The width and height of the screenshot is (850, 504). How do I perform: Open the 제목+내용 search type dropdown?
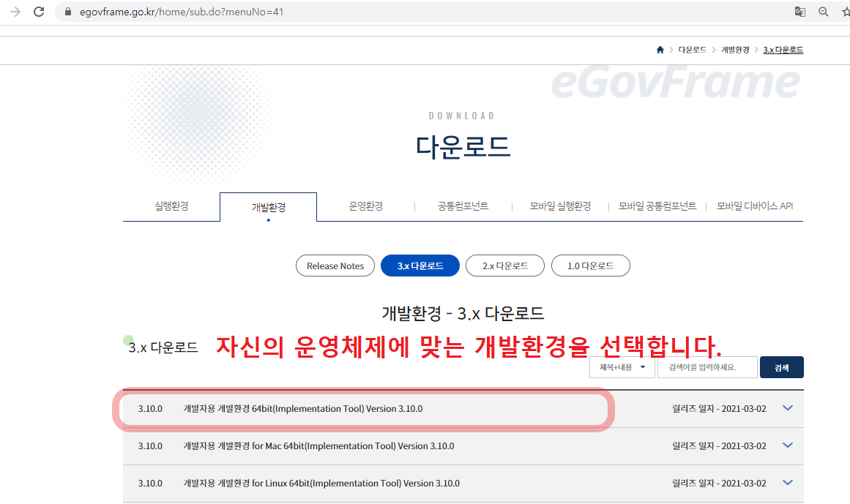(x=622, y=368)
